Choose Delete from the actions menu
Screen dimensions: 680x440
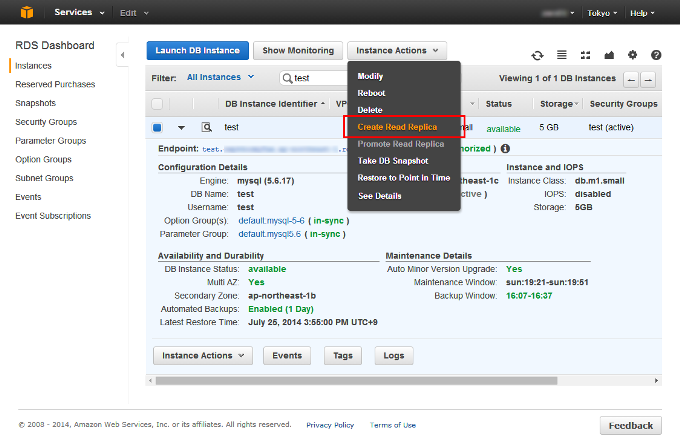pyautogui.click(x=369, y=110)
